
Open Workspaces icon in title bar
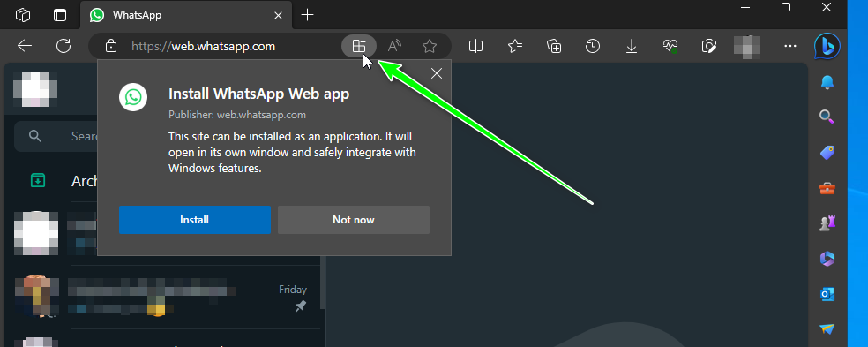point(23,15)
